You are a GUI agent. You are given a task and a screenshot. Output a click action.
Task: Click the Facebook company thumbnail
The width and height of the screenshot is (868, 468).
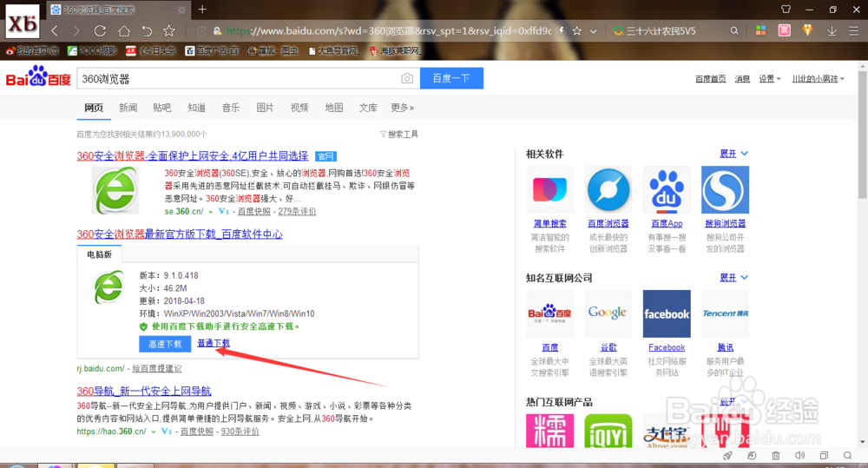667,313
